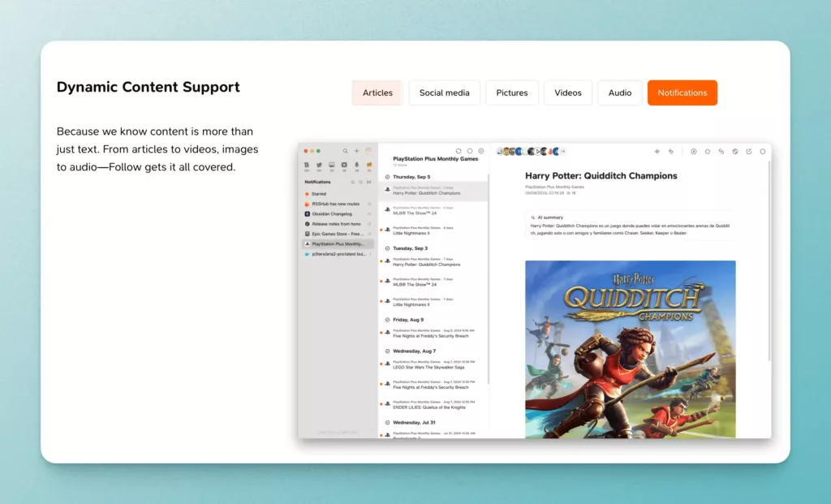Open the Starred list in sidebar

click(x=338, y=194)
